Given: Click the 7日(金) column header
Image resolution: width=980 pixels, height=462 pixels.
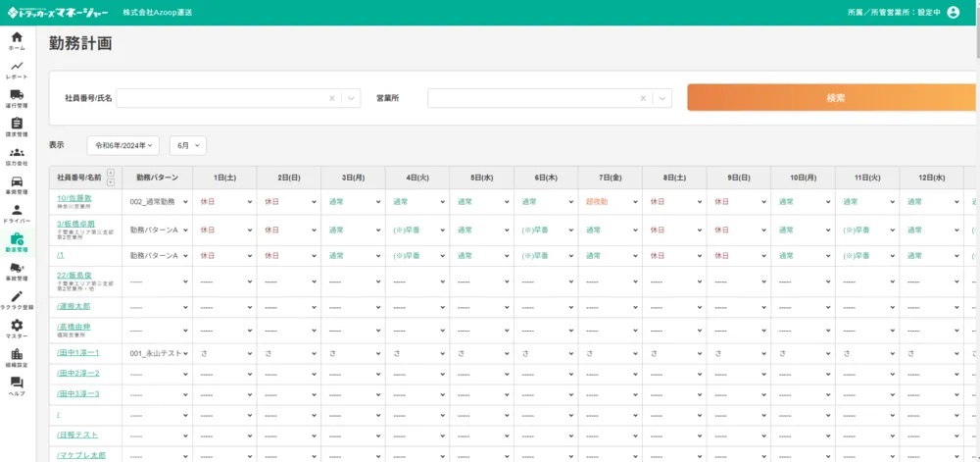Looking at the screenshot, I should tap(610, 178).
